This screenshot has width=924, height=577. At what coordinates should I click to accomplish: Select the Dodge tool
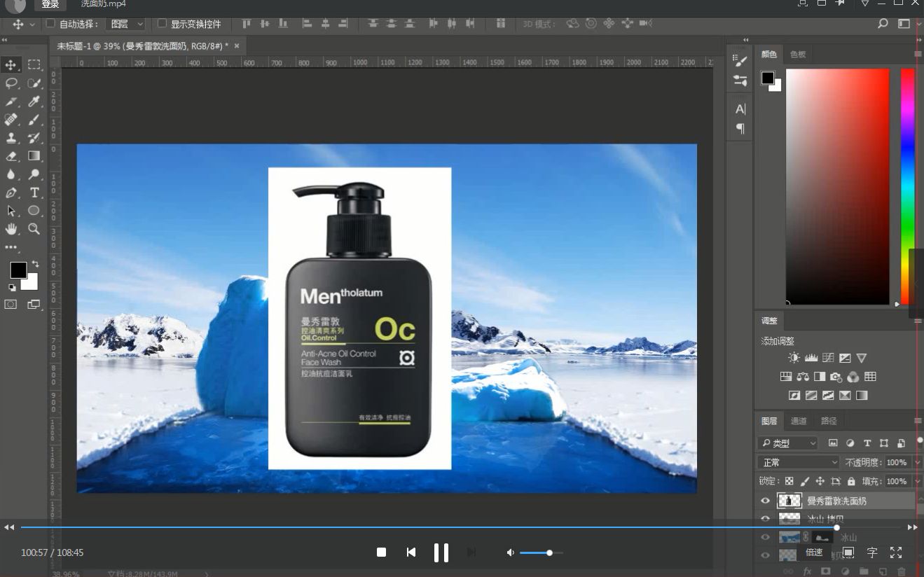tap(34, 174)
